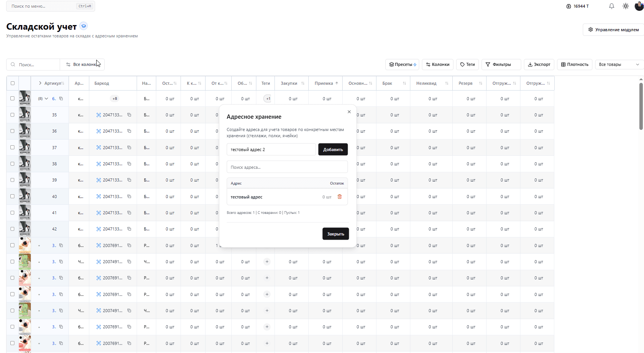Click the Поиск адреса search field
The image size is (644, 353).
tap(287, 167)
